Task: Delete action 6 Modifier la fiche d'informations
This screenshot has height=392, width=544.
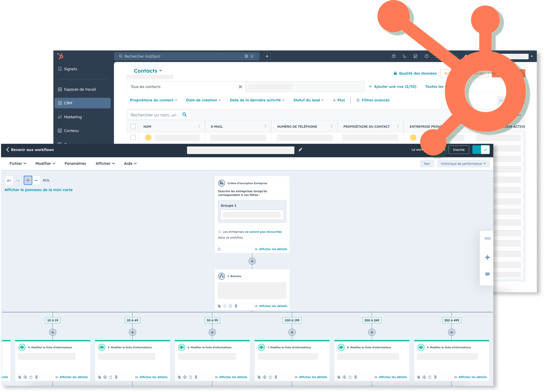Action: tap(196, 377)
